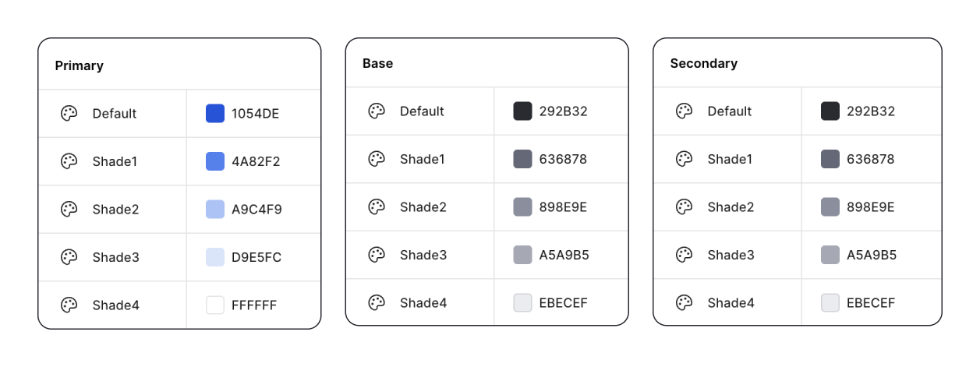Screen dimensions: 980x367
Task: Click the palette icon beside Secondary Shade2
Action: pos(684,207)
